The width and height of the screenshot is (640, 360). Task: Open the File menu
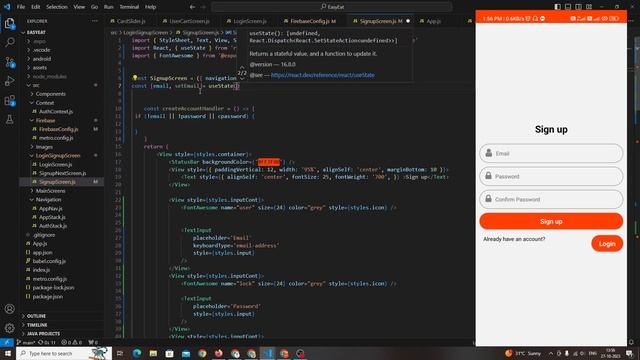tap(21, 7)
